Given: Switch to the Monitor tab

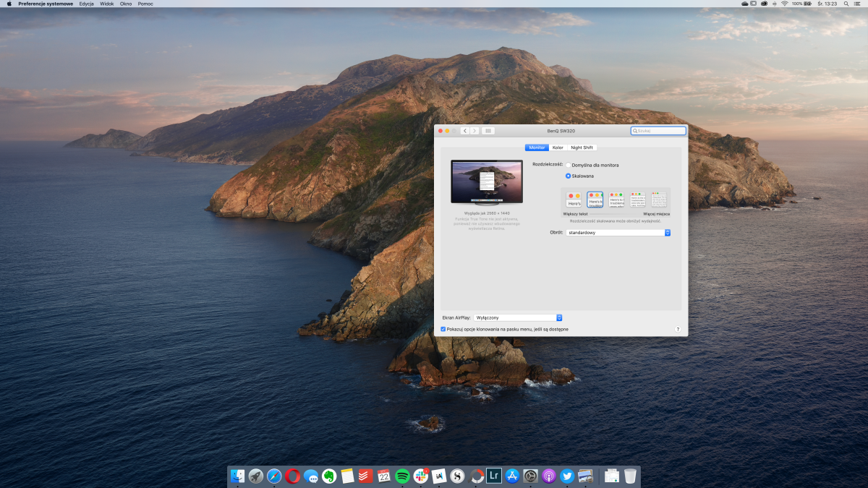Looking at the screenshot, I should click(x=537, y=147).
